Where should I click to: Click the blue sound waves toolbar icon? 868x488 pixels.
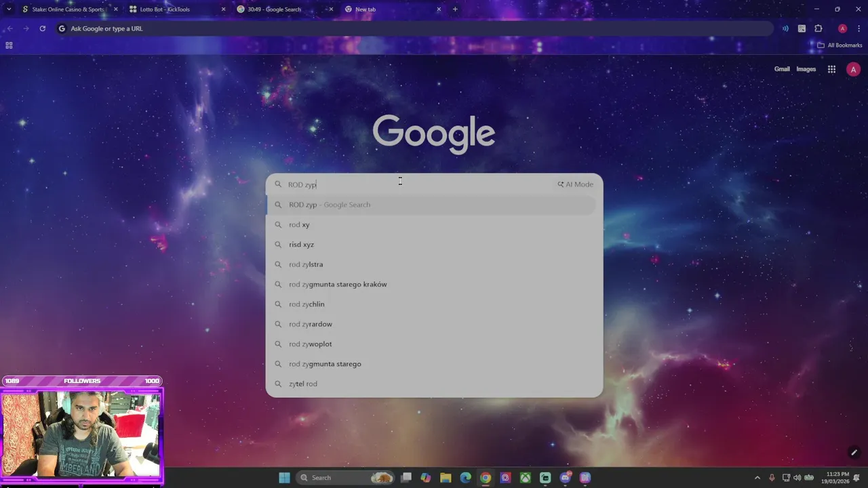(785, 28)
